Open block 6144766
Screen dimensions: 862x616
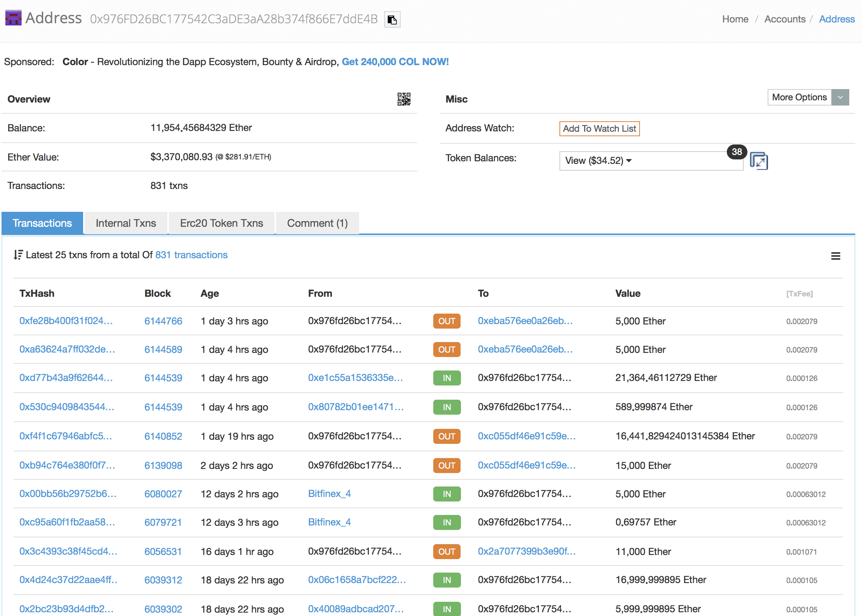click(163, 321)
